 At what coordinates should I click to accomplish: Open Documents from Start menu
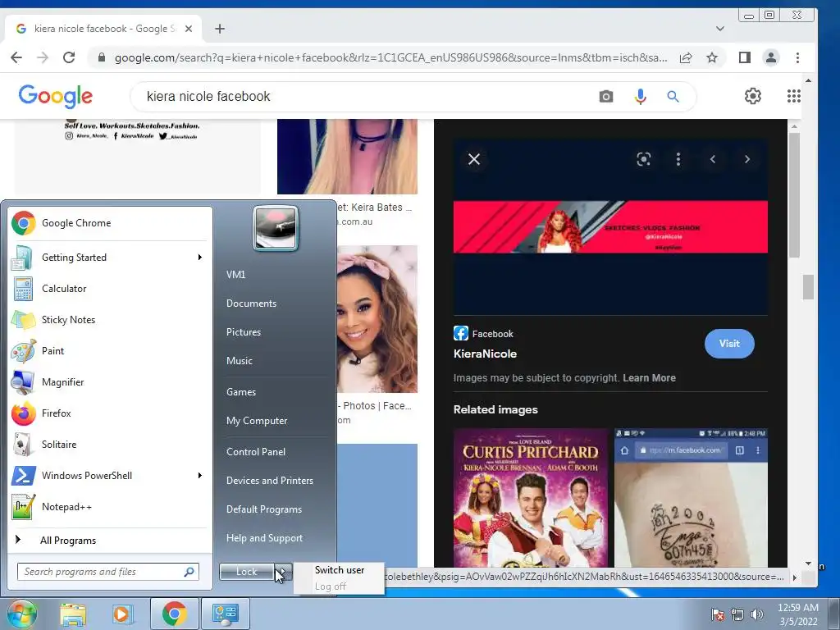pyautogui.click(x=251, y=304)
